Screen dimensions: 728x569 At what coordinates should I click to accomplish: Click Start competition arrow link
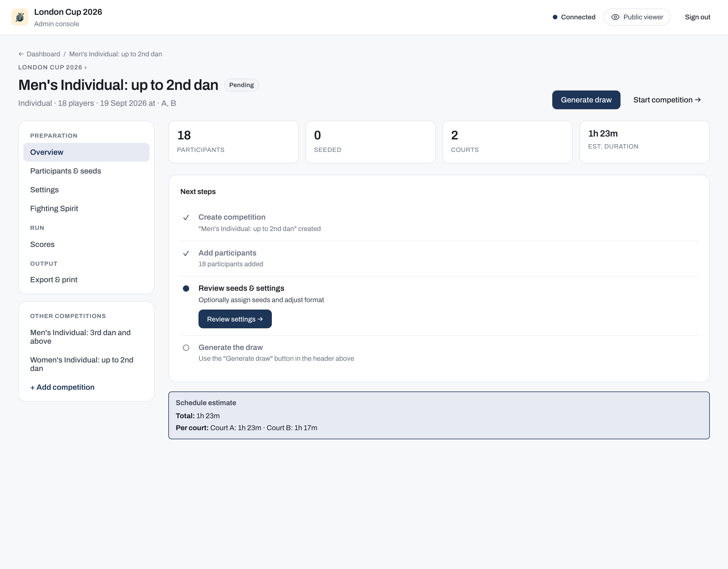(667, 100)
